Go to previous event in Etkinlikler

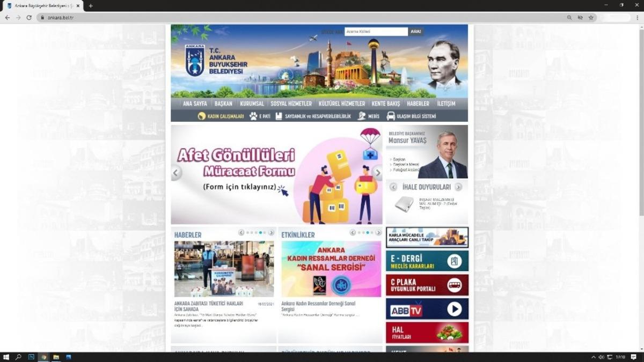[x=353, y=233]
